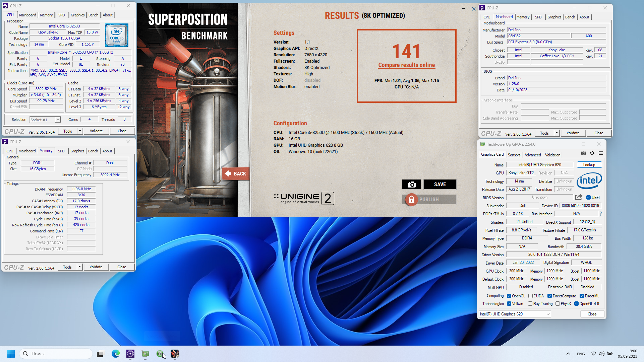Click the GPU Name field in GPU-Z
The image size is (644, 362).
tap(540, 165)
